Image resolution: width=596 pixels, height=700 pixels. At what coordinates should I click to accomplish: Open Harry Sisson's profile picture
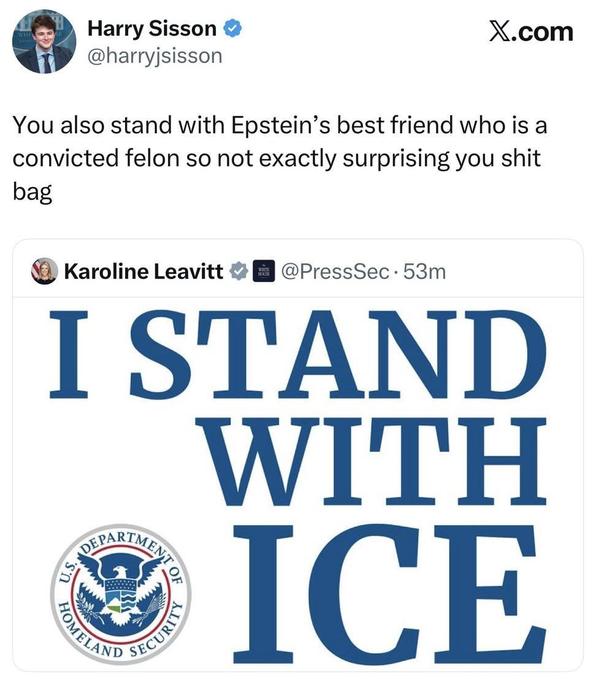[44, 42]
